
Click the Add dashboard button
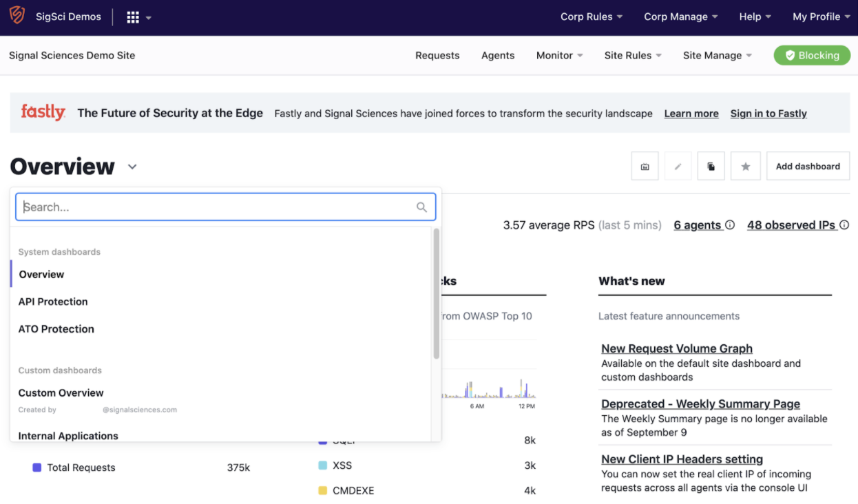pos(808,167)
